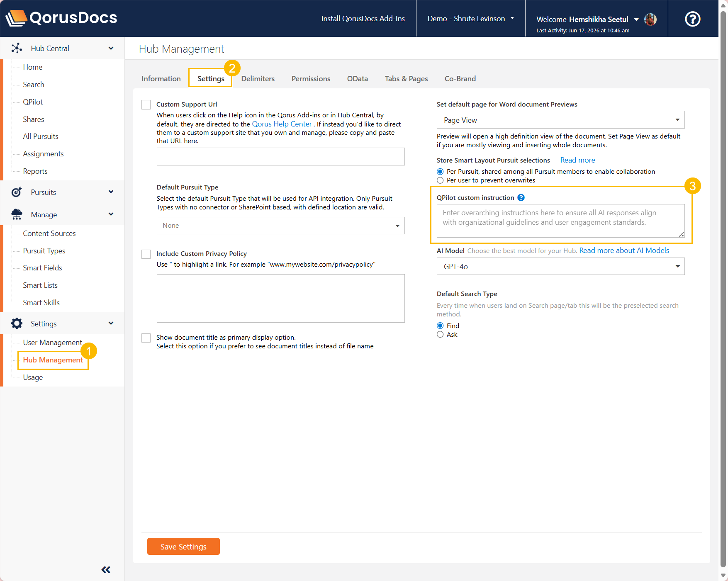The image size is (728, 581).
Task: Open the Default Pursuit Type dropdown
Action: coord(280,226)
